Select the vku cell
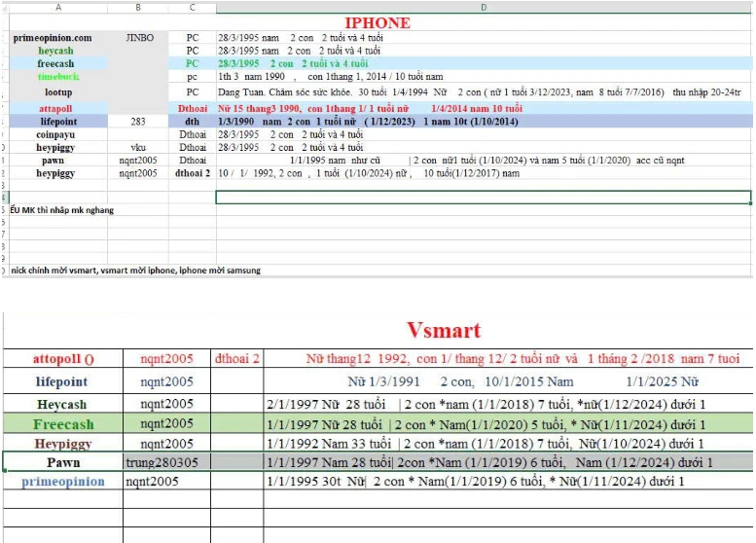756x543 pixels. click(138, 148)
